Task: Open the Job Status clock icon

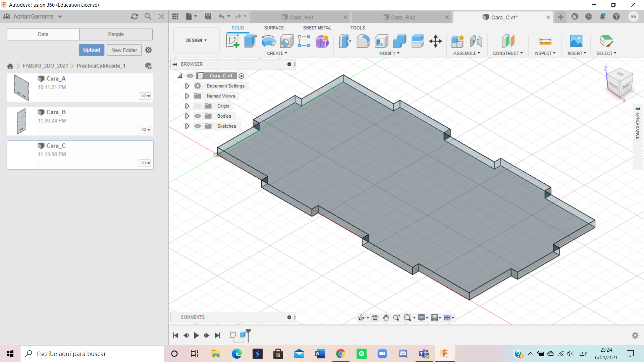Action: click(x=589, y=16)
